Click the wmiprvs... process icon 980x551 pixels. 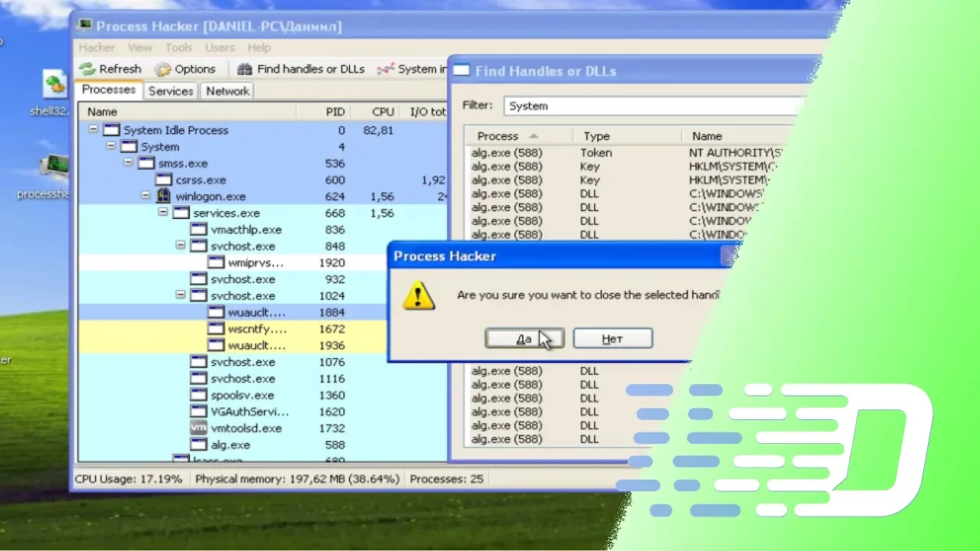216,262
